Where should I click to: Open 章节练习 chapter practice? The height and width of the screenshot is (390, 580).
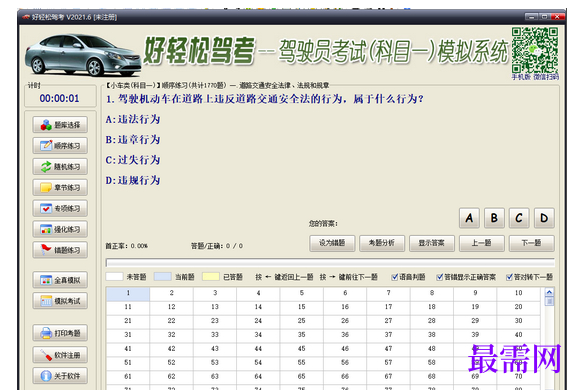[x=60, y=188]
